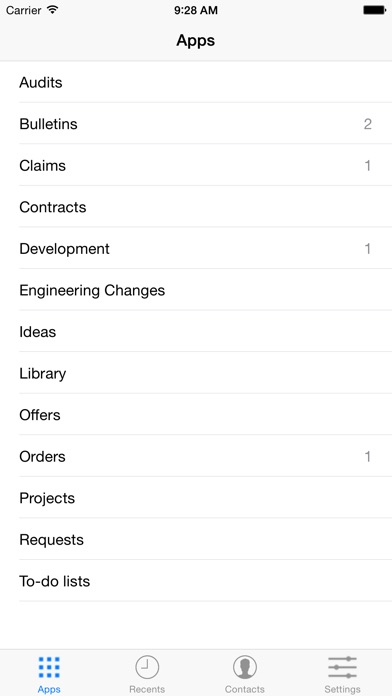Select the Offers row
Screen dimensions: 392x696
pyautogui.click(x=196, y=415)
